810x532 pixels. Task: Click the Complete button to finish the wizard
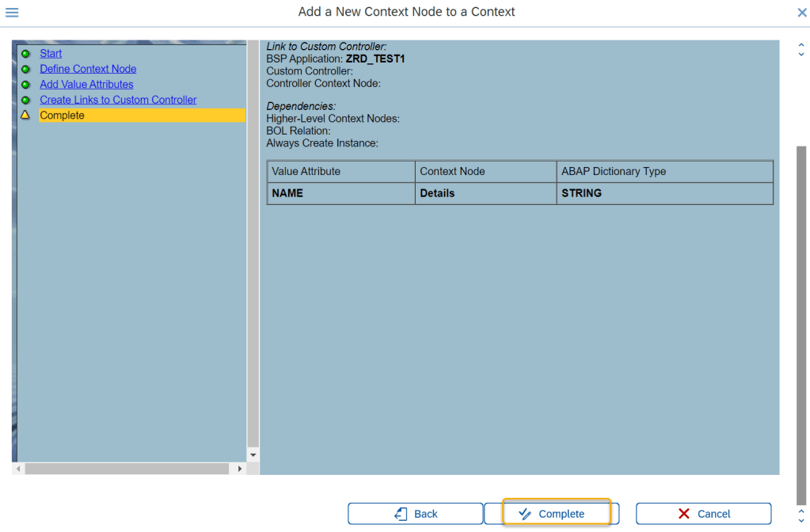pos(551,514)
